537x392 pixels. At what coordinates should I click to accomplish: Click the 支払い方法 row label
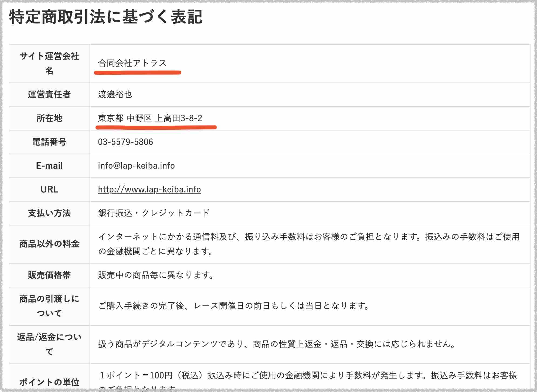coord(49,213)
